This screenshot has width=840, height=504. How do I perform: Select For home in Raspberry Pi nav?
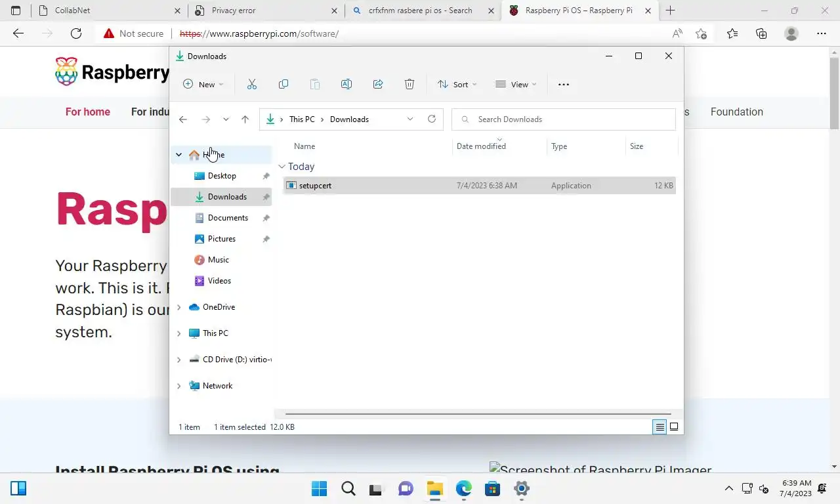(x=88, y=112)
